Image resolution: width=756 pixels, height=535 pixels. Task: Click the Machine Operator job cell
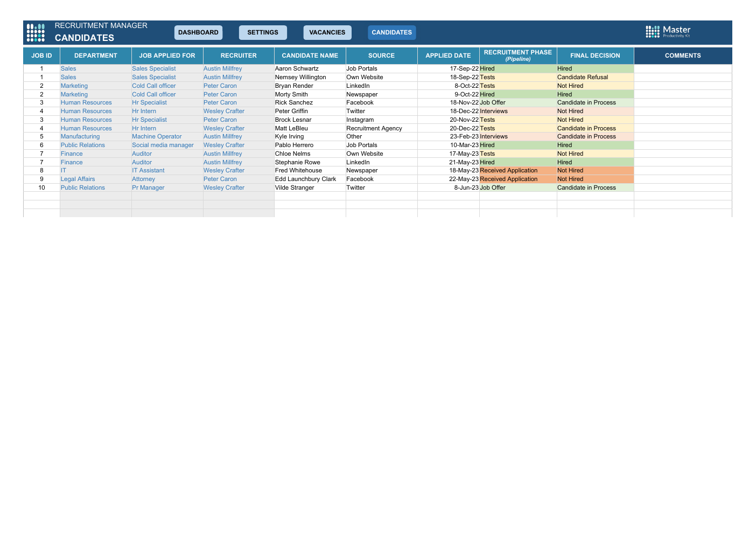tap(167, 136)
